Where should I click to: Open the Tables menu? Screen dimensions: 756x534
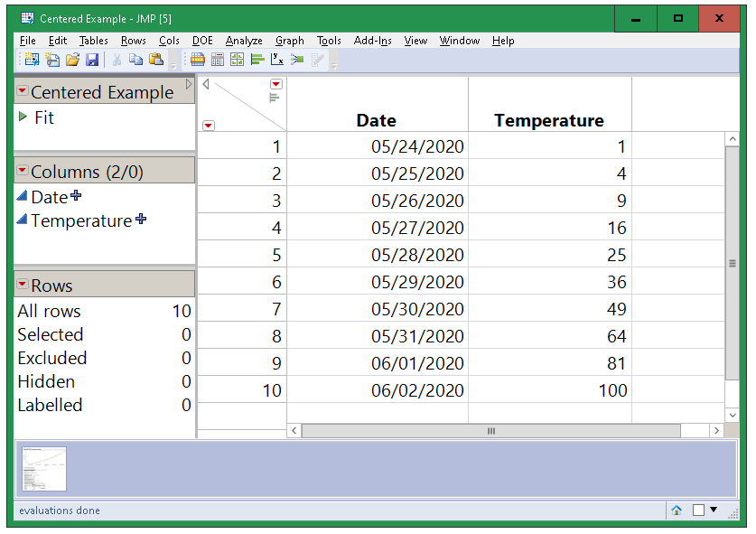click(94, 41)
